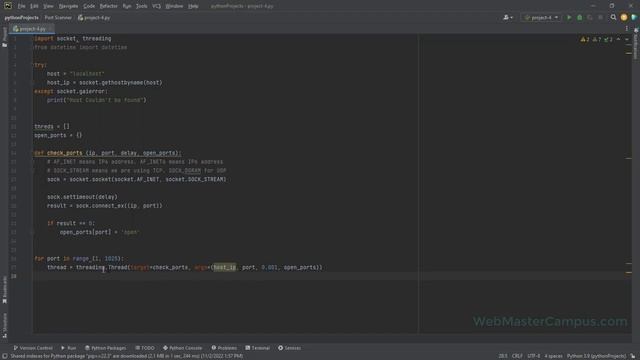
Task: Click the lock read-only toggle in status bar
Action: pyautogui.click(x=633, y=356)
